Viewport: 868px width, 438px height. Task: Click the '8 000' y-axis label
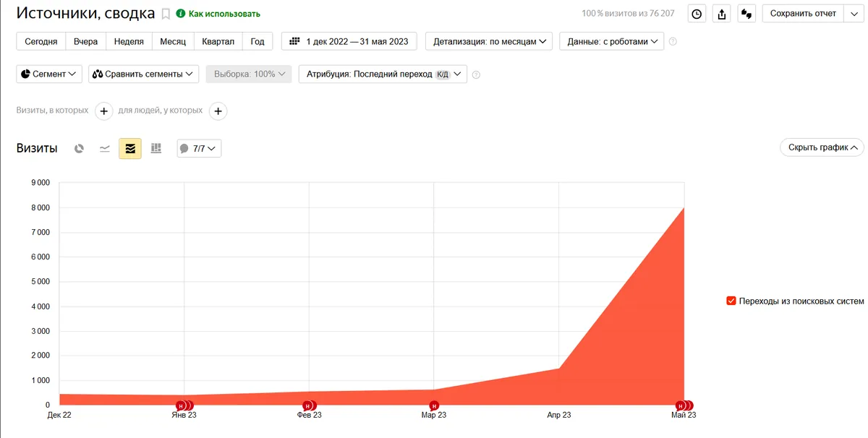coord(41,207)
